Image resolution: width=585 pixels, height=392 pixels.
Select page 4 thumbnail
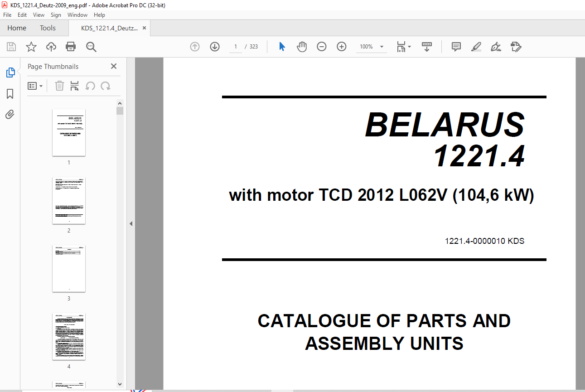click(x=69, y=337)
